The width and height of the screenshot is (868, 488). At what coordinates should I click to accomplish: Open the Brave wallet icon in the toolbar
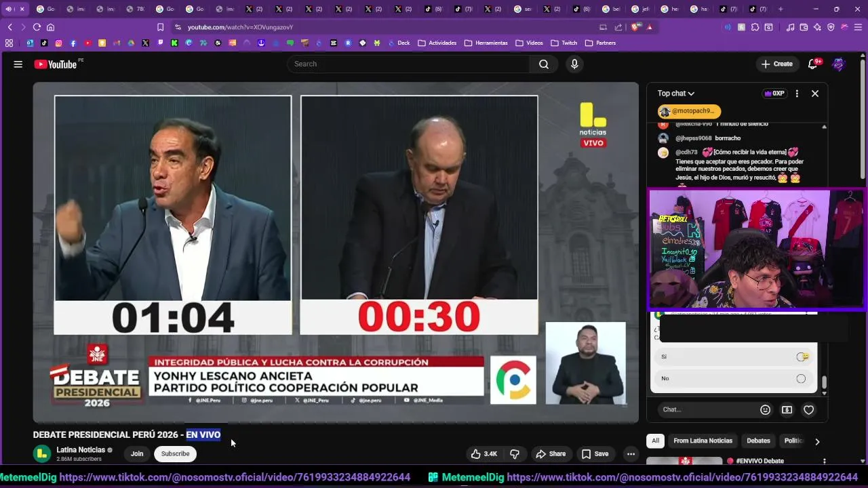tap(804, 27)
